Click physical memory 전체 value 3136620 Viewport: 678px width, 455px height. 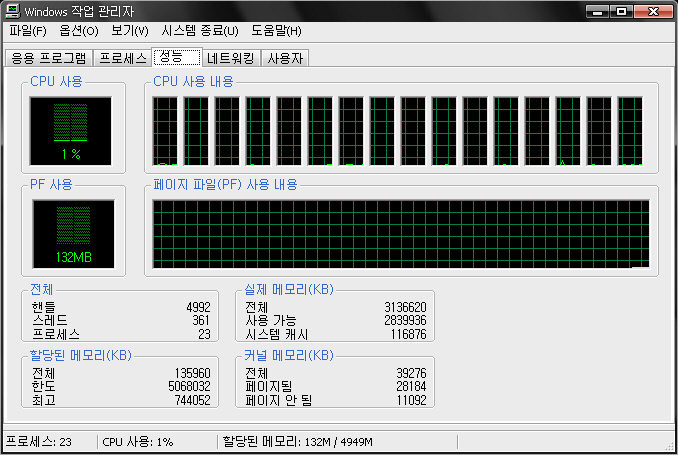click(405, 307)
